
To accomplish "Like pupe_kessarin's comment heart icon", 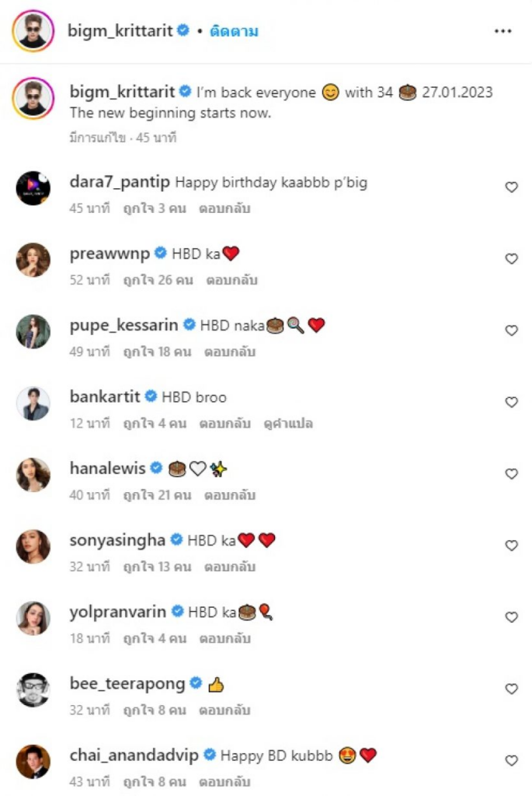I will [x=511, y=330].
